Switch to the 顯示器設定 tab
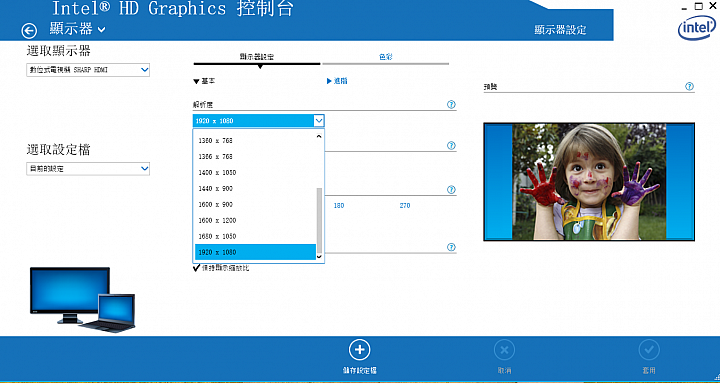720x383 pixels. click(257, 57)
